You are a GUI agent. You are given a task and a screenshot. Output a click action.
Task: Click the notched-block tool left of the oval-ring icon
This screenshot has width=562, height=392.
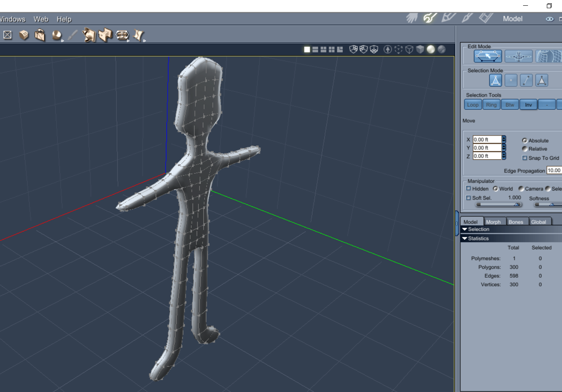pyautogui.click(x=105, y=35)
